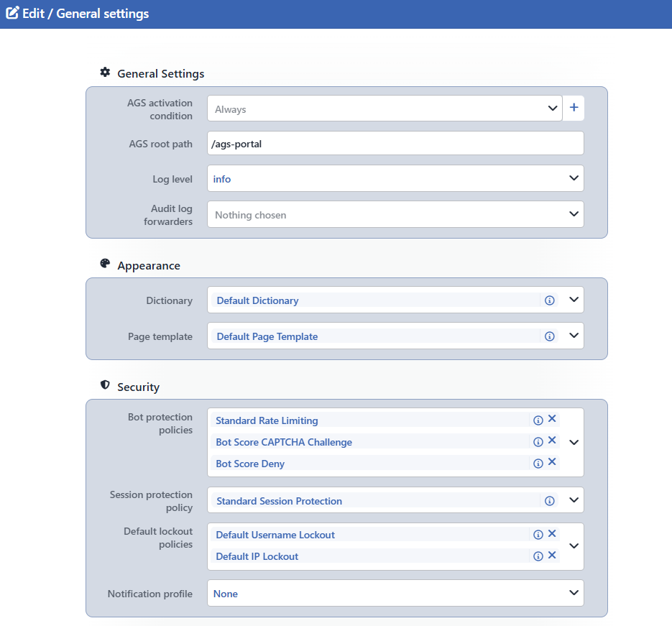
Task: Click the 'Session protection policy' label
Action: coord(151,501)
